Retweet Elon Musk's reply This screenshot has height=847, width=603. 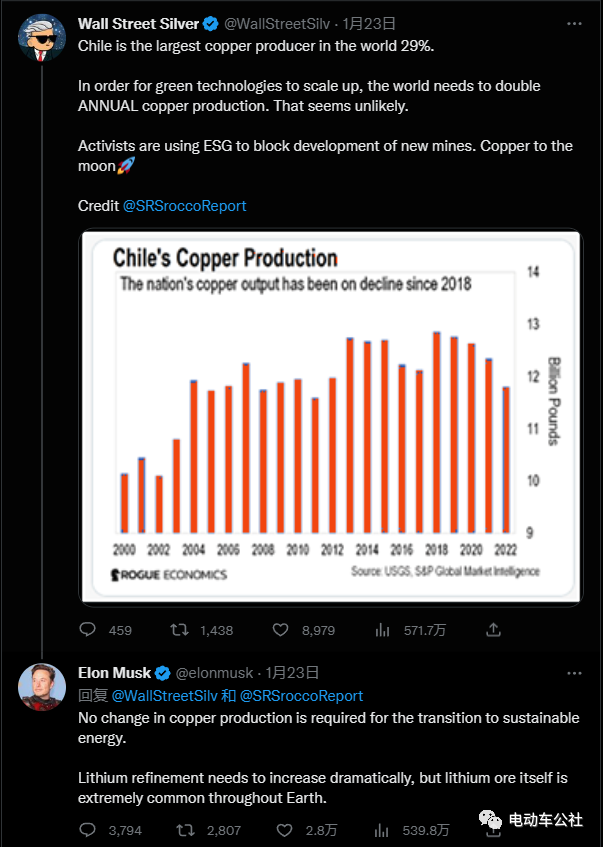pyautogui.click(x=185, y=829)
